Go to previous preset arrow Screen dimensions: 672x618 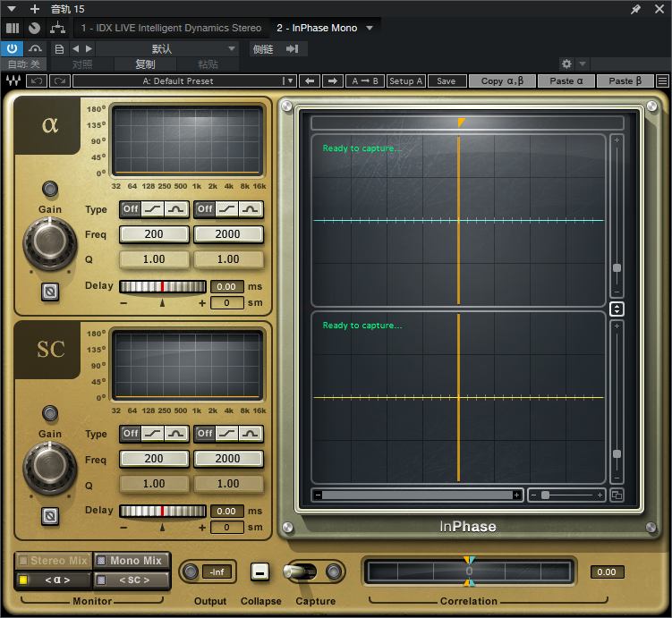76,49
